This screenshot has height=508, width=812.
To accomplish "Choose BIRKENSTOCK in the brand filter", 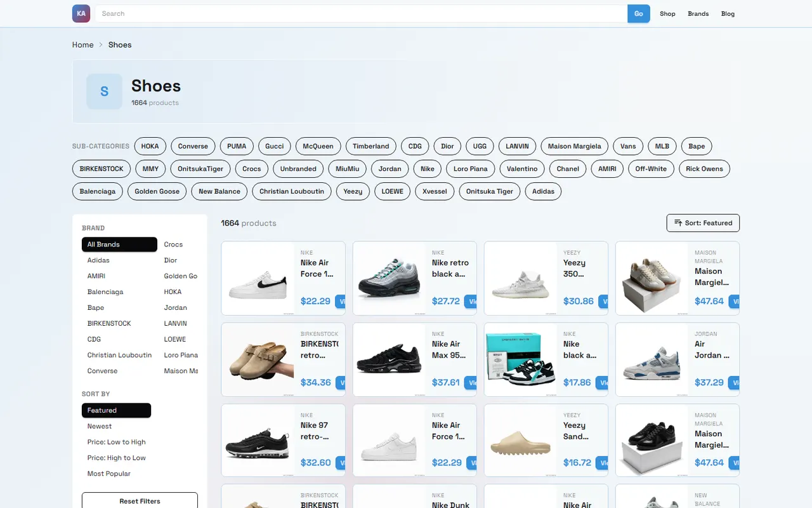I will pyautogui.click(x=119, y=323).
